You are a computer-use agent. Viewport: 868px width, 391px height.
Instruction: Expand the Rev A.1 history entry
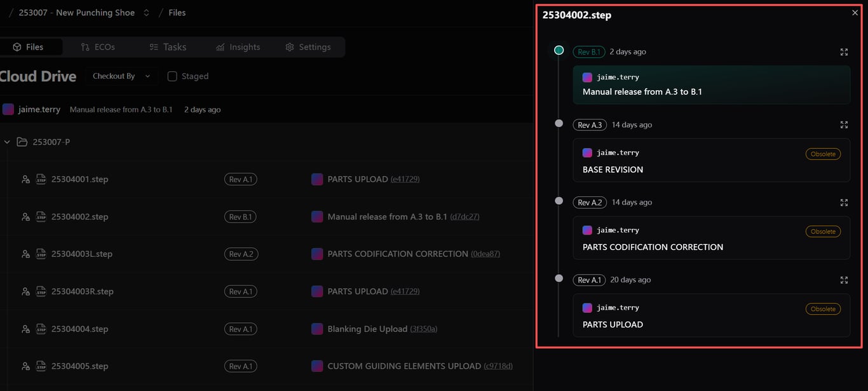844,280
